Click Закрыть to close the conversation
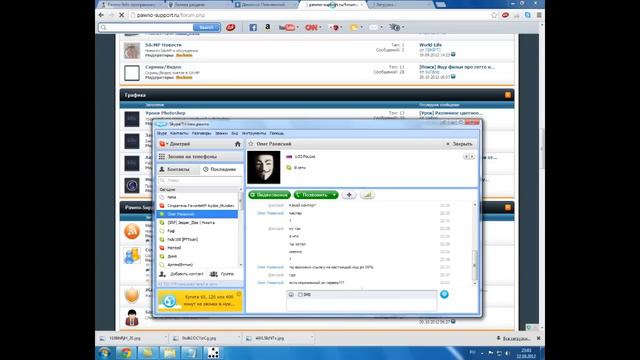640x360 pixels. tap(459, 144)
